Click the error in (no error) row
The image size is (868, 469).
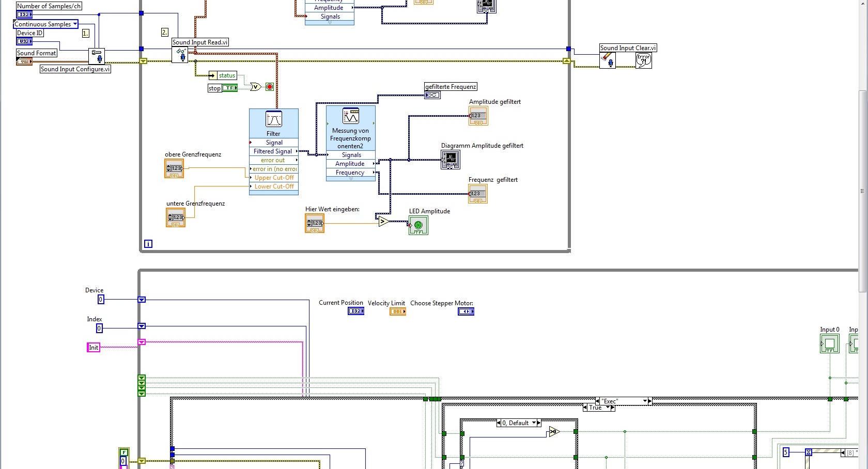point(274,169)
